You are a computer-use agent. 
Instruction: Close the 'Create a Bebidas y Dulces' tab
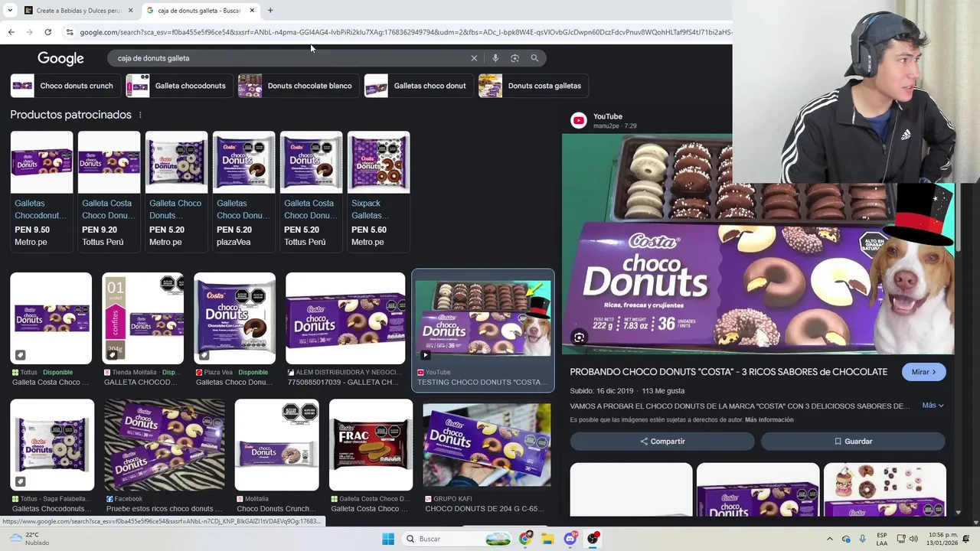click(x=130, y=11)
